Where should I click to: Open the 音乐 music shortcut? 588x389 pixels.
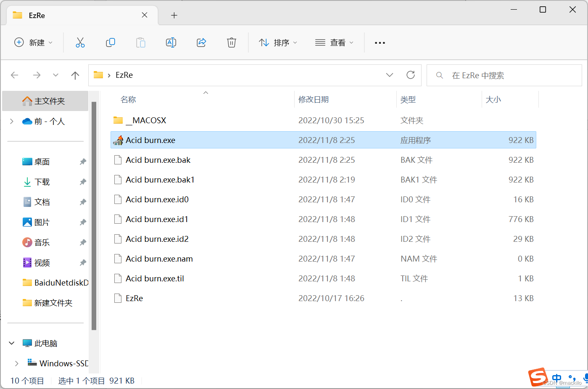coord(42,243)
